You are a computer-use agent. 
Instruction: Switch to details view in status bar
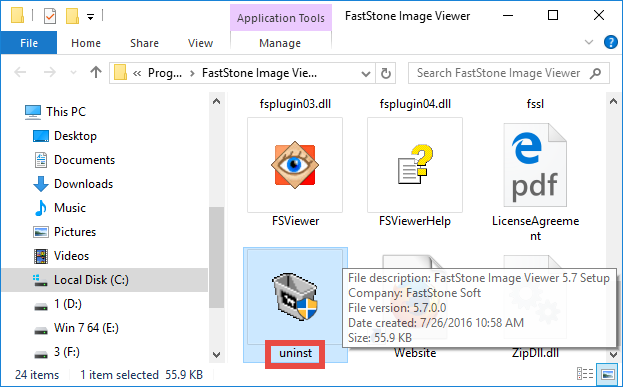[x=585, y=374]
